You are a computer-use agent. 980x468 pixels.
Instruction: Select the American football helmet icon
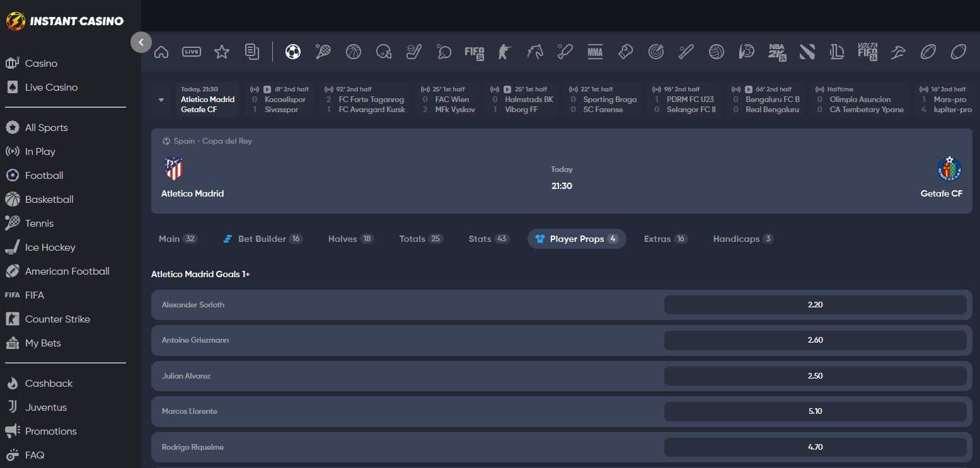point(383,52)
